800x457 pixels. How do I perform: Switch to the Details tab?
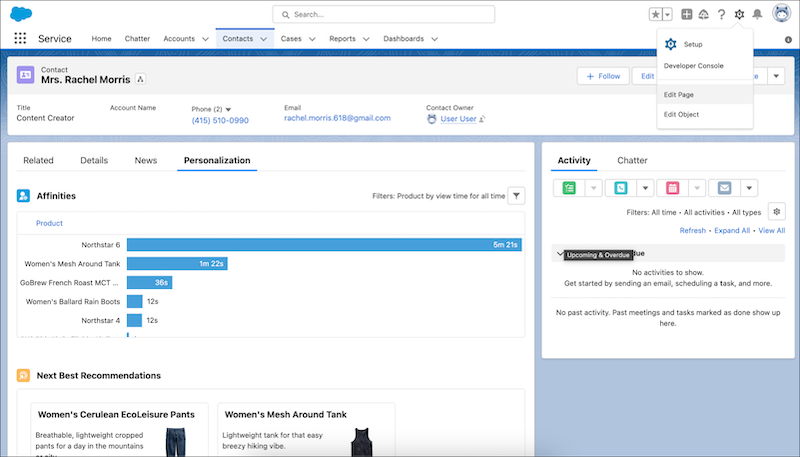[x=94, y=160]
